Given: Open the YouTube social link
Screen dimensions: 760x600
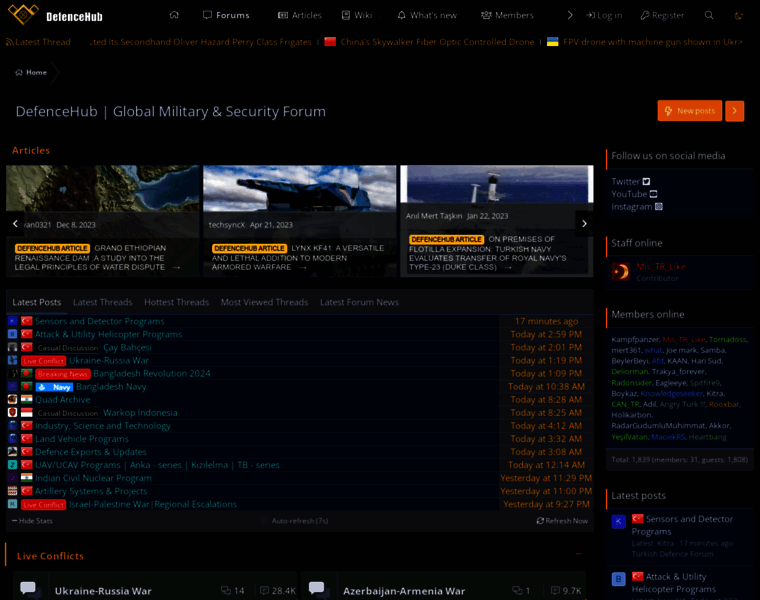Looking at the screenshot, I should tap(634, 194).
